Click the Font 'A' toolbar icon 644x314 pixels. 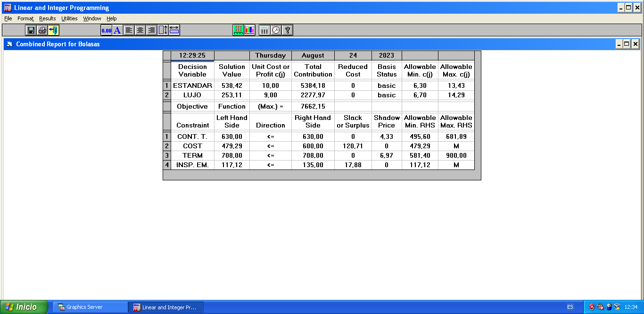(117, 30)
